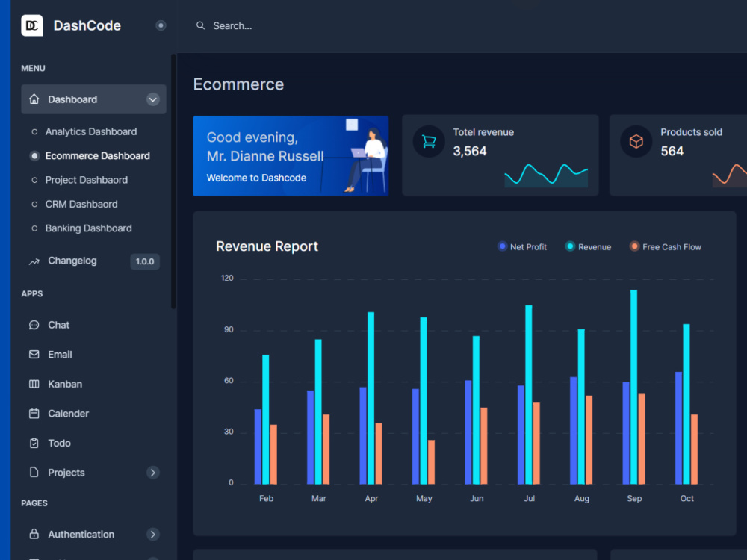Click the Email envelope icon
747x560 pixels.
pos(34,354)
